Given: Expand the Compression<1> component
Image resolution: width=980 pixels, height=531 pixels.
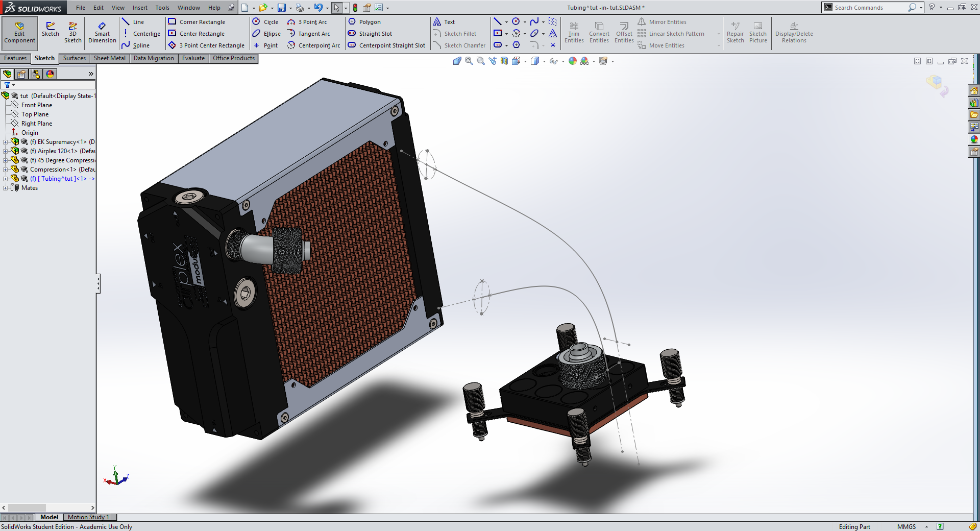Looking at the screenshot, I should pyautogui.click(x=5, y=170).
